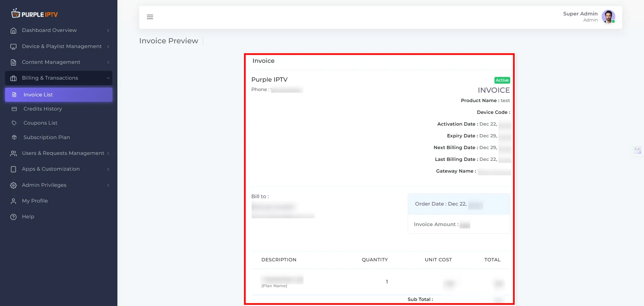Image resolution: width=644 pixels, height=306 pixels.
Task: Click the green Active status badge
Action: [x=502, y=80]
